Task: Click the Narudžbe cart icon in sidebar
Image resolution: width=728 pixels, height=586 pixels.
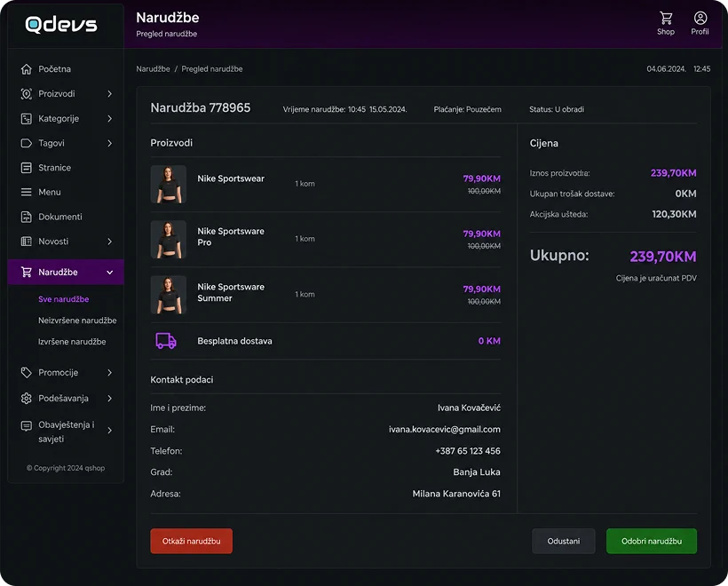Action: [27, 272]
